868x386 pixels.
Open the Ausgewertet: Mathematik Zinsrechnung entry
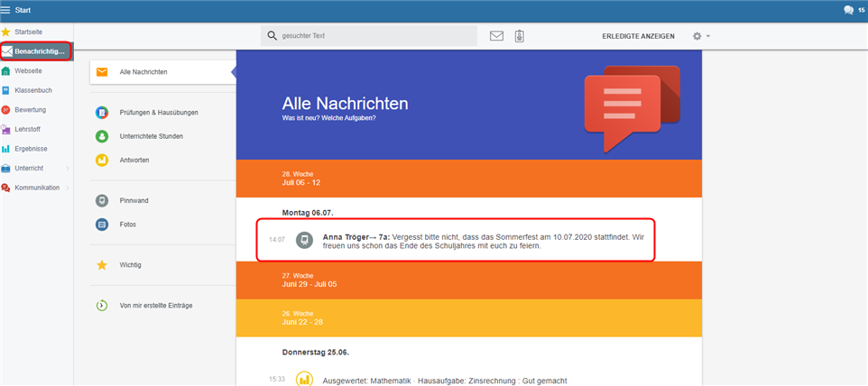(x=445, y=381)
